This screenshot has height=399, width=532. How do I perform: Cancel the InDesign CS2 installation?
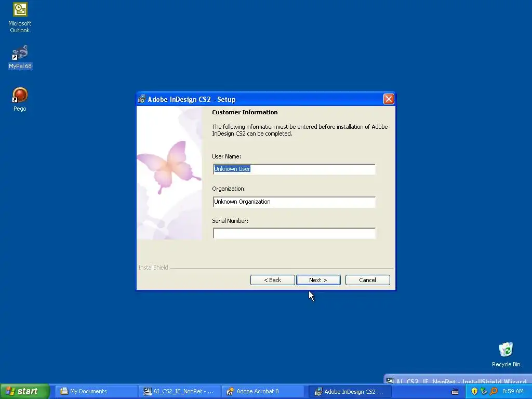(367, 280)
